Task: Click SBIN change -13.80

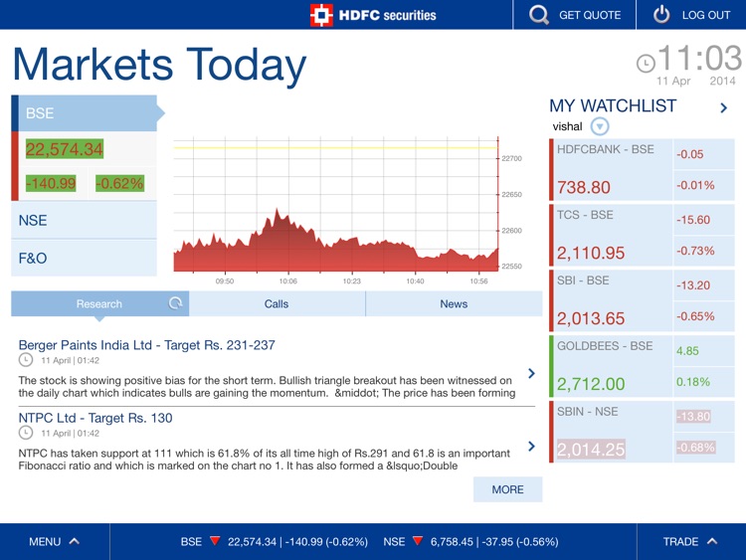Action: 693,417
